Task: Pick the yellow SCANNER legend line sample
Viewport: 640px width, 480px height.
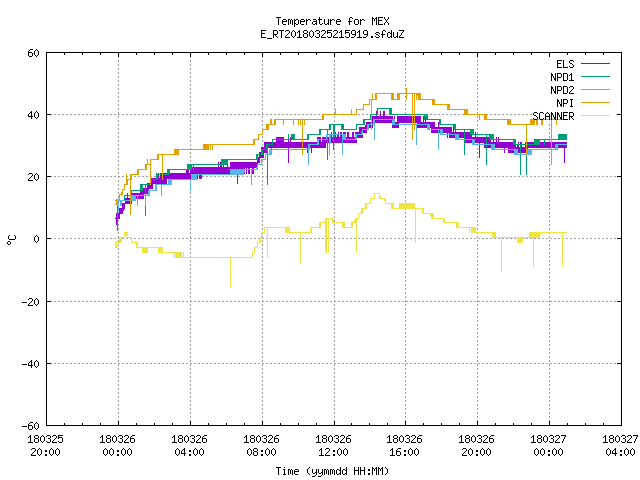Action: point(595,116)
